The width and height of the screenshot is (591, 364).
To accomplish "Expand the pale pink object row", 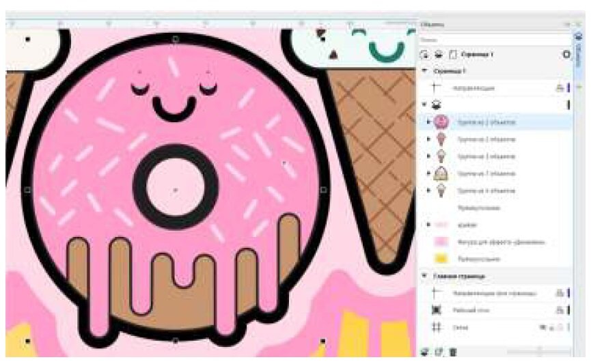I will pos(428,225).
